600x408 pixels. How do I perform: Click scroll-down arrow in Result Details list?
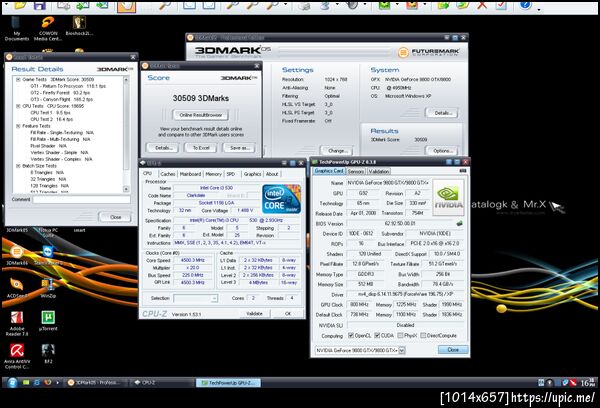126,189
